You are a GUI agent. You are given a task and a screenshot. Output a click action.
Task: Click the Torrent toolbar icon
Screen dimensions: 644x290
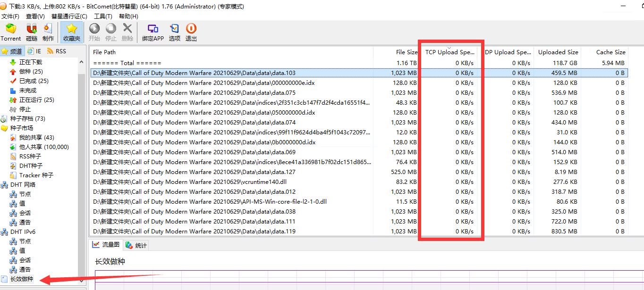click(10, 33)
